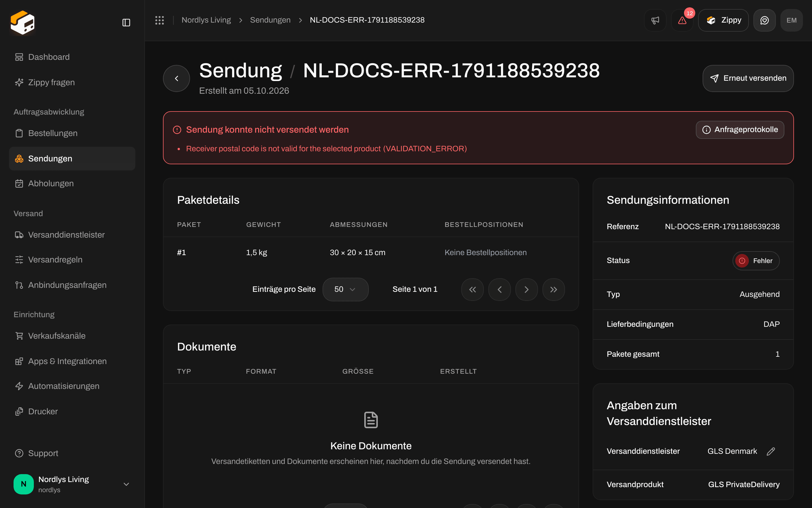Open the Zippy assistant button
This screenshot has height=508, width=812.
point(723,20)
